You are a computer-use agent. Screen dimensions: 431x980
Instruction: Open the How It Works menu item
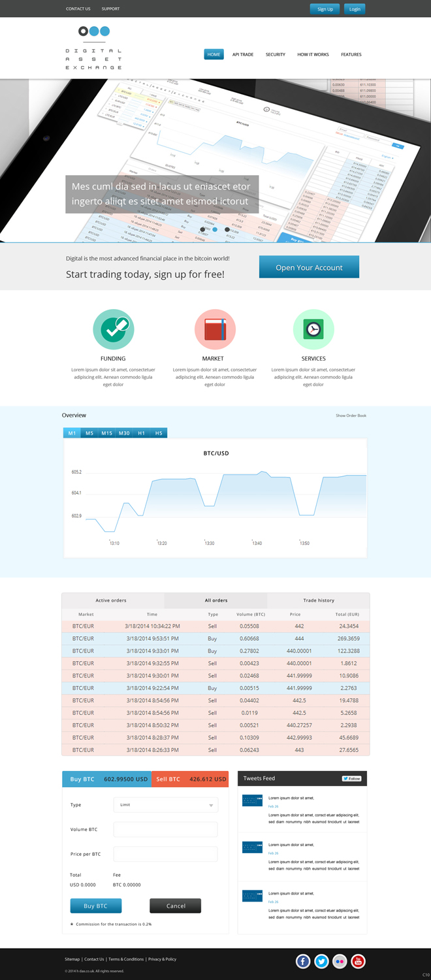(x=313, y=55)
